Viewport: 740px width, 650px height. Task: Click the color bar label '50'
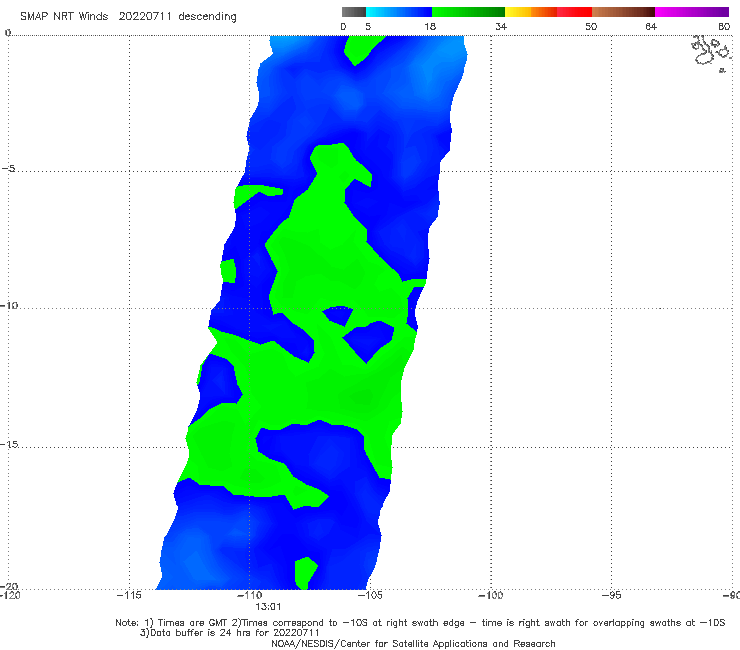591,27
